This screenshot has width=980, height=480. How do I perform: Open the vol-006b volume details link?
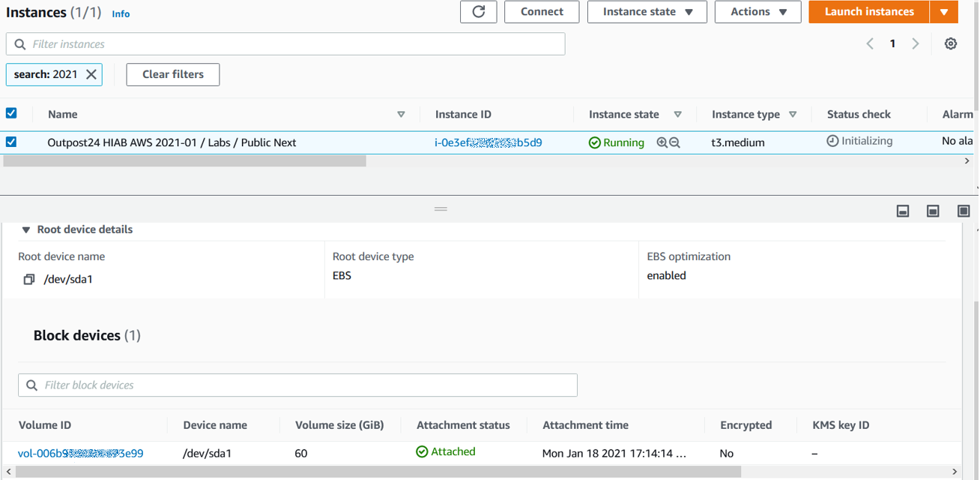point(80,452)
